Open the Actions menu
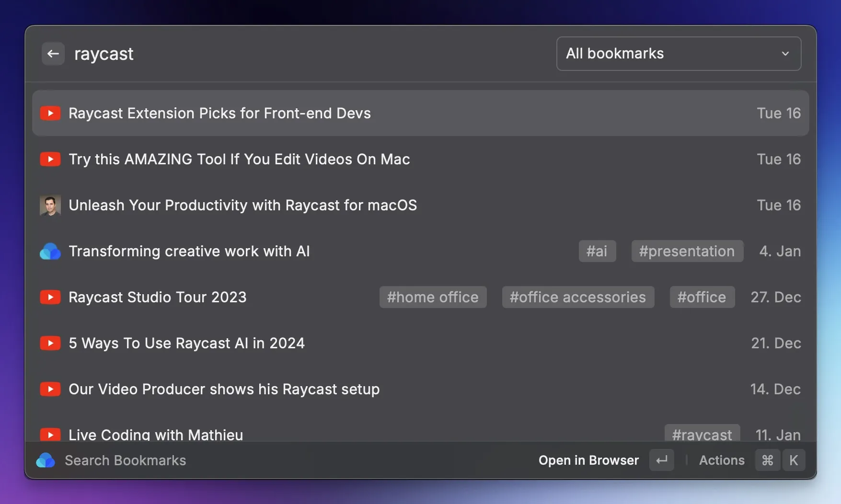 pos(722,460)
